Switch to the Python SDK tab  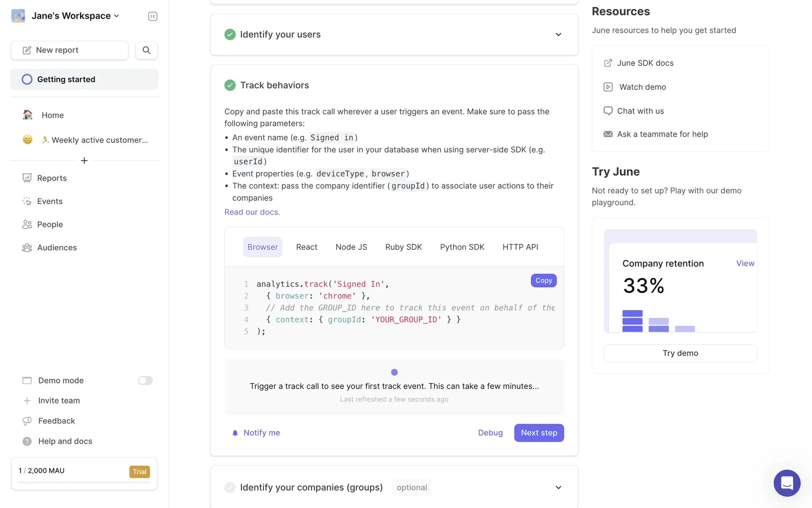[x=462, y=247]
